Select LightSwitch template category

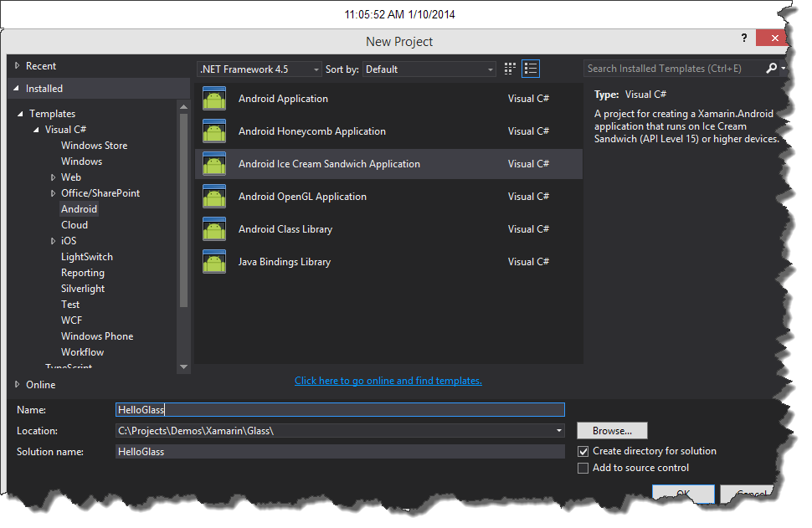(x=87, y=257)
